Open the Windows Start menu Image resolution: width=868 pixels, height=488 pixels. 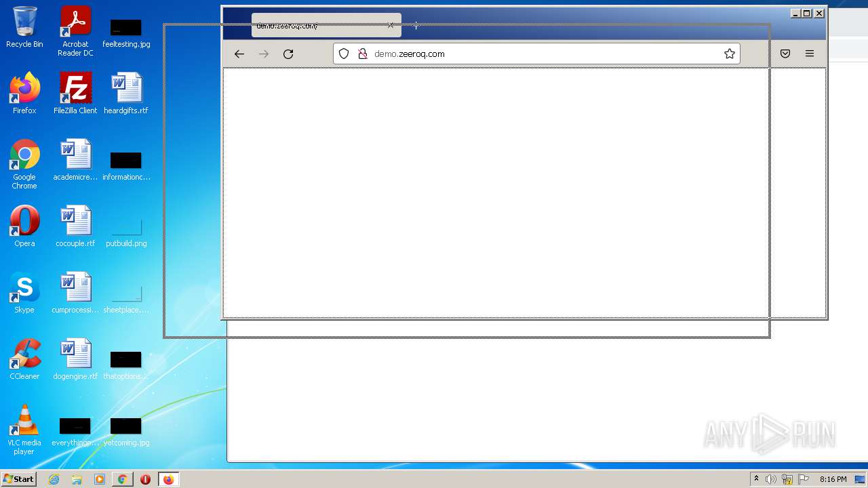18,479
